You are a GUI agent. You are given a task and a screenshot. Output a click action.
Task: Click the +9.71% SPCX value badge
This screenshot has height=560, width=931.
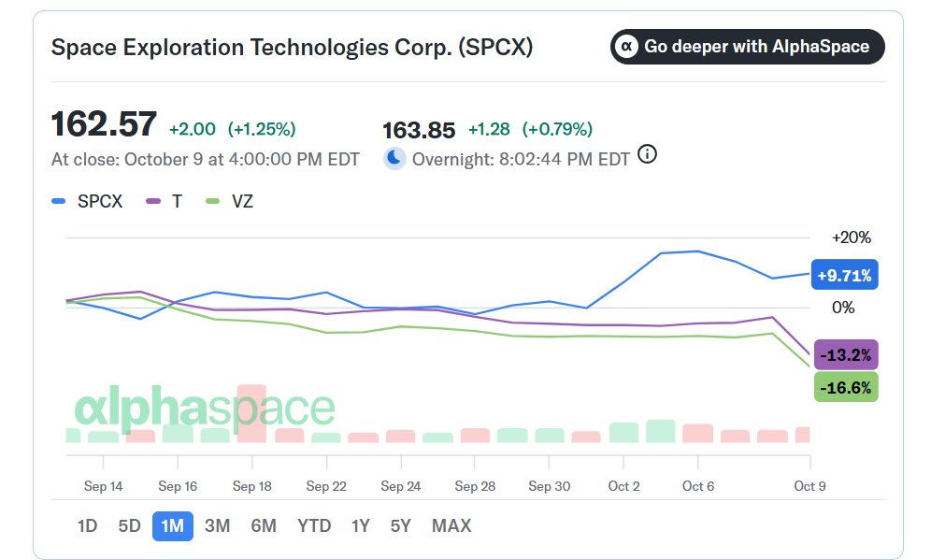(x=844, y=275)
